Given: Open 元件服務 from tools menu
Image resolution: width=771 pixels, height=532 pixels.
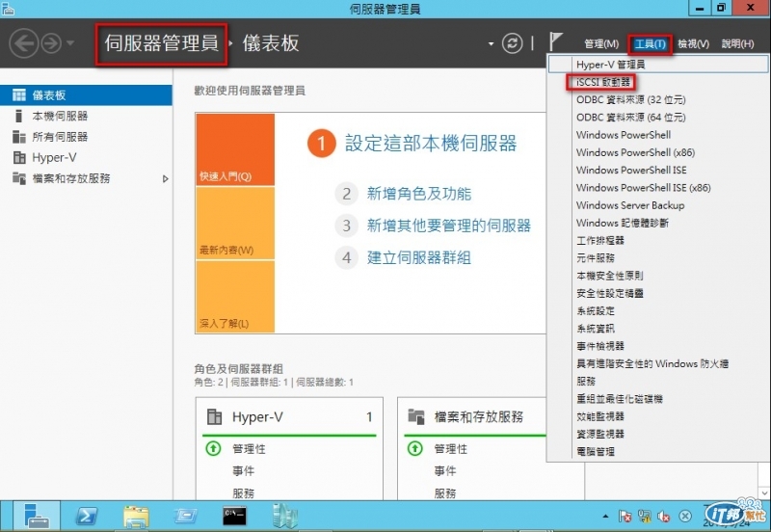Looking at the screenshot, I should point(658,258).
